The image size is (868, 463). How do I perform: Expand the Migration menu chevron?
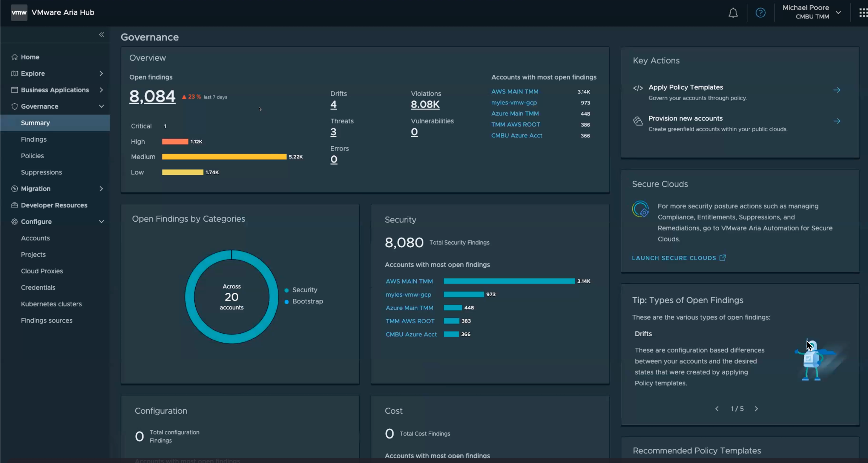click(101, 188)
